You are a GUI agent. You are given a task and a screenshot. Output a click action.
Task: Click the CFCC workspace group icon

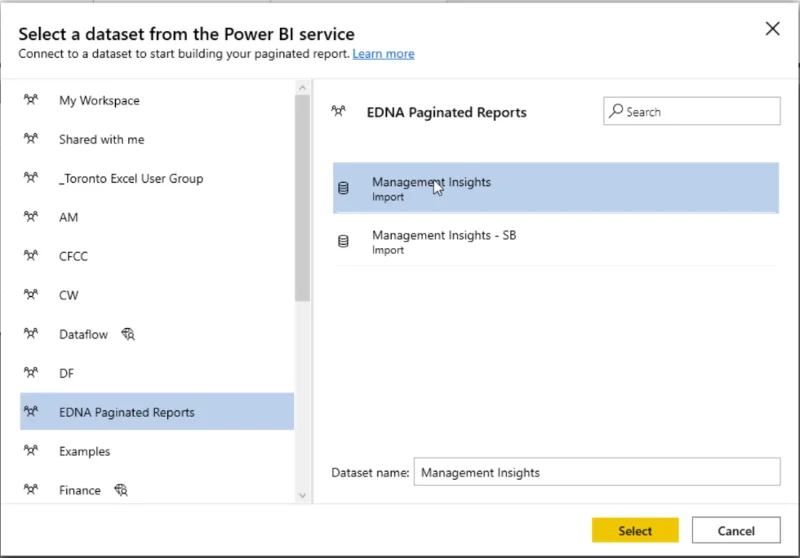coord(31,255)
